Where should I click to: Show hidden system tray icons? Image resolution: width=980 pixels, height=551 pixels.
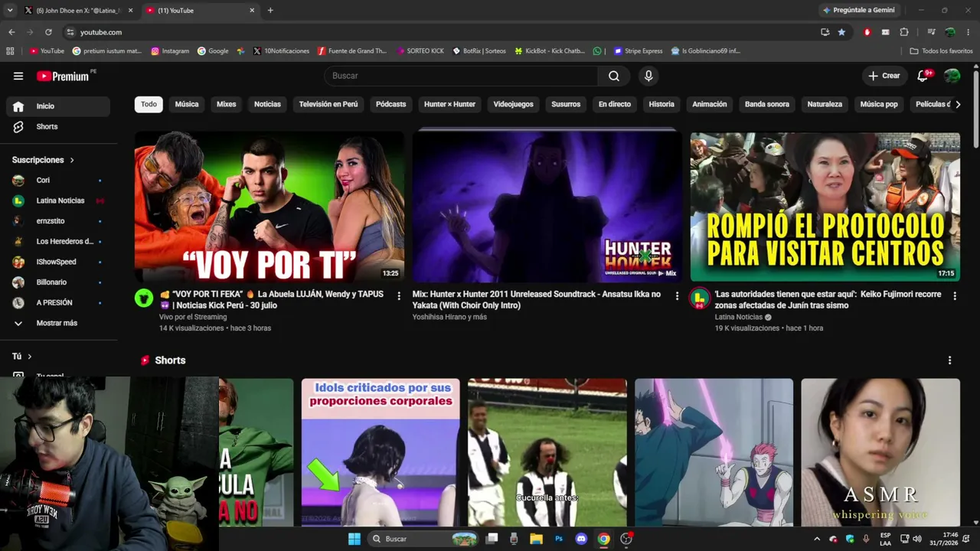[x=816, y=539]
